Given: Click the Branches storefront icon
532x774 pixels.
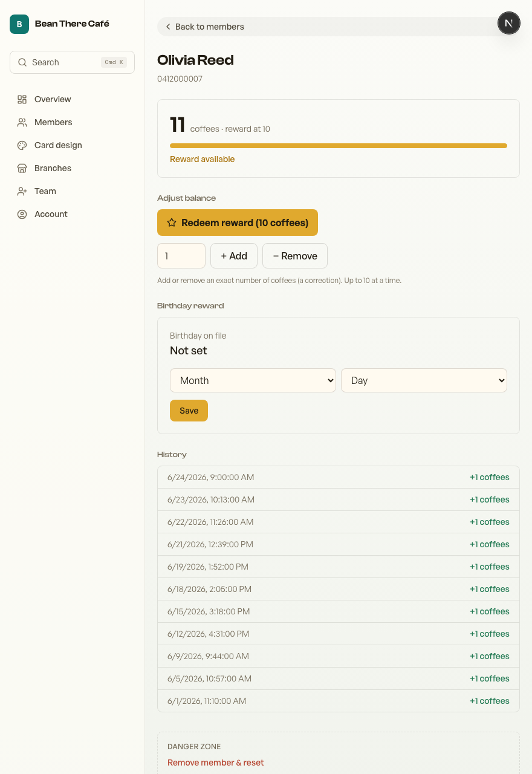Looking at the screenshot, I should [22, 168].
